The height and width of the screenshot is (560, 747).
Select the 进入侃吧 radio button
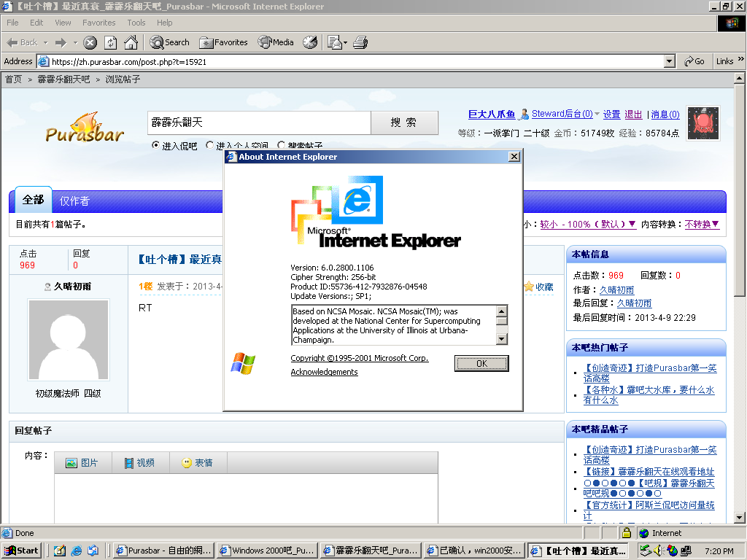click(x=155, y=146)
